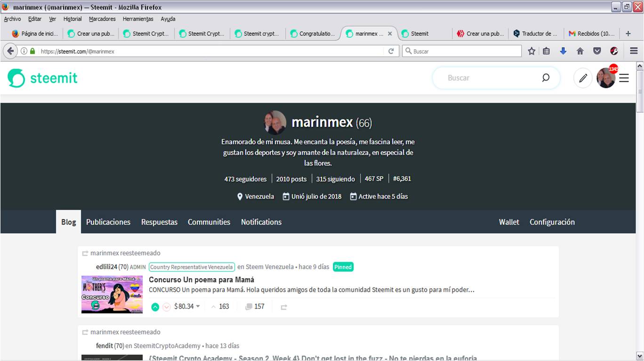This screenshot has height=361, width=644.
Task: Click the new tab plus button
Action: [628, 33]
